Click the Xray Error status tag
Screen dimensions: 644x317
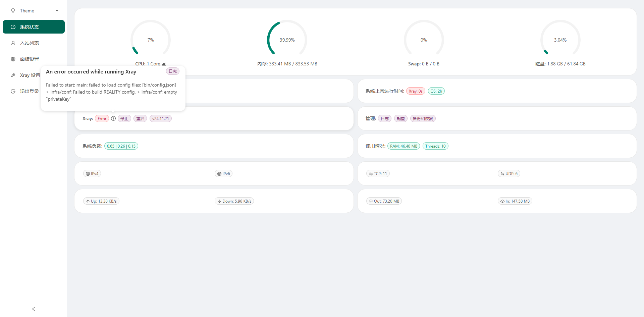tap(102, 118)
